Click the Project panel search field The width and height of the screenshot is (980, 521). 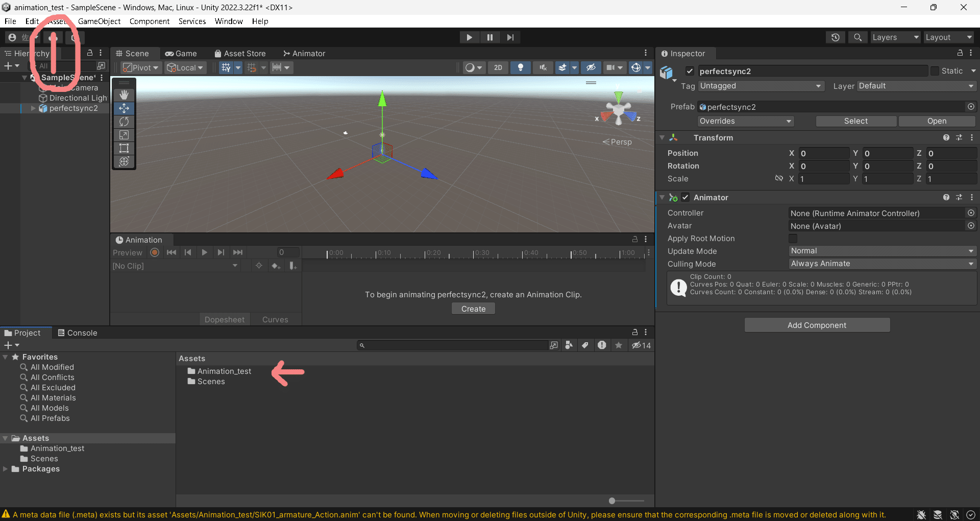coord(454,345)
